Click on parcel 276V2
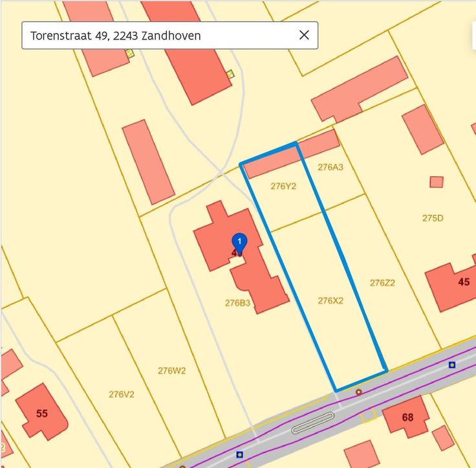This screenshot has height=468, width=476. 121,394
